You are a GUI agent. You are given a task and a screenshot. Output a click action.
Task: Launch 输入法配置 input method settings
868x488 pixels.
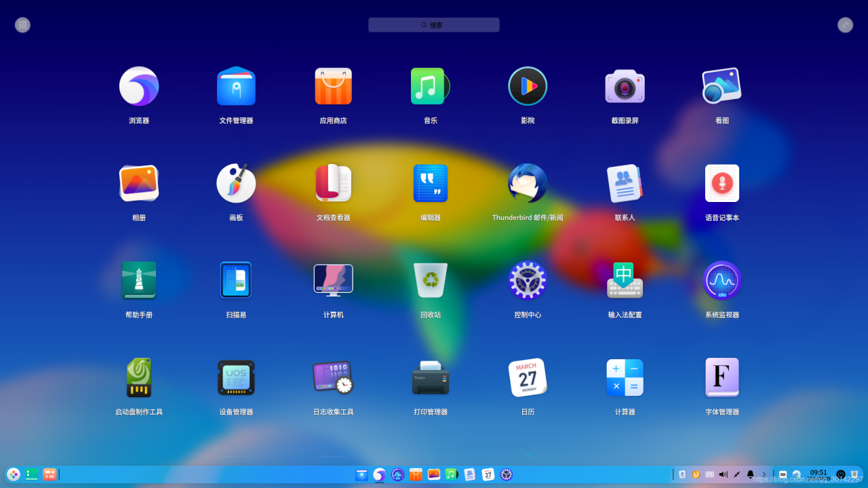tap(625, 280)
